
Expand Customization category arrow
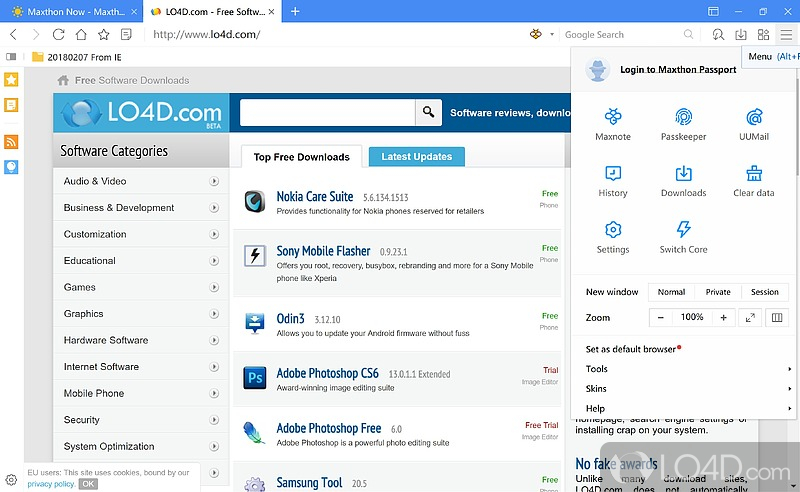coord(214,234)
